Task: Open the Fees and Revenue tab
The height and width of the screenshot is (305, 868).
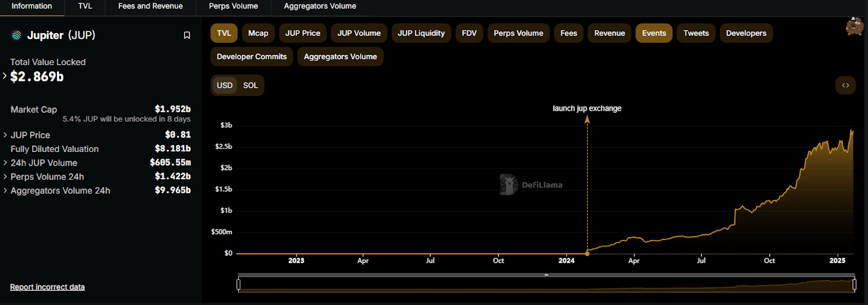Action: 150,7
